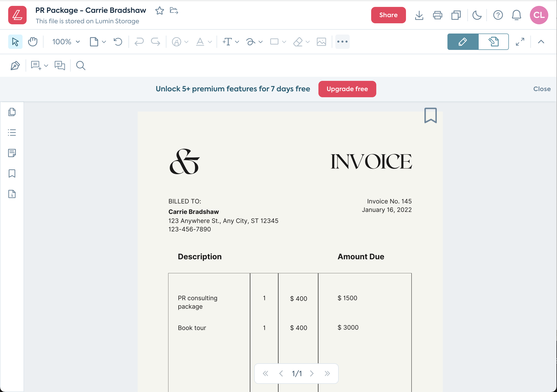The image size is (557, 392).
Task: Switch to Sign mode in top right
Action: click(494, 41)
